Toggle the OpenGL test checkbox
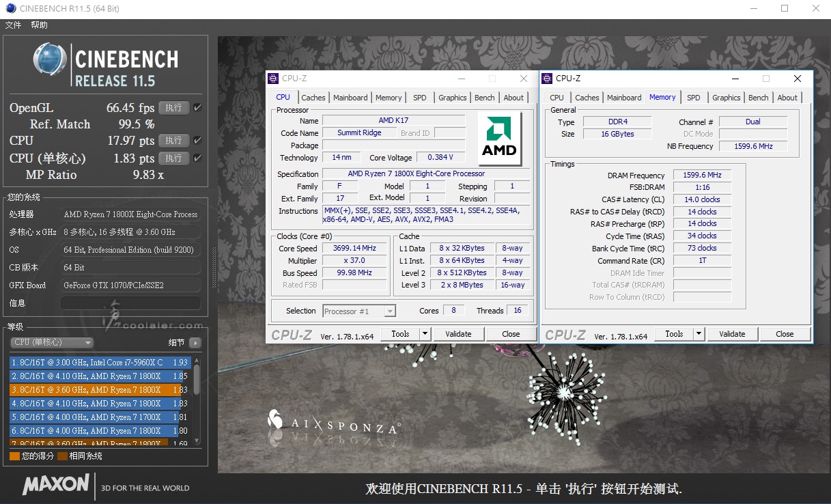The width and height of the screenshot is (831, 504). coord(197,108)
